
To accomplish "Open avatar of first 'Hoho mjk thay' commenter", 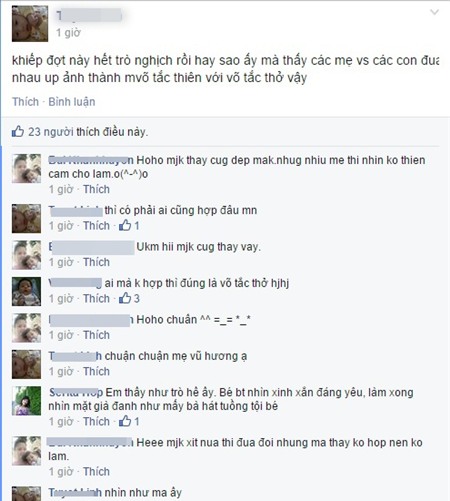I will (27, 169).
